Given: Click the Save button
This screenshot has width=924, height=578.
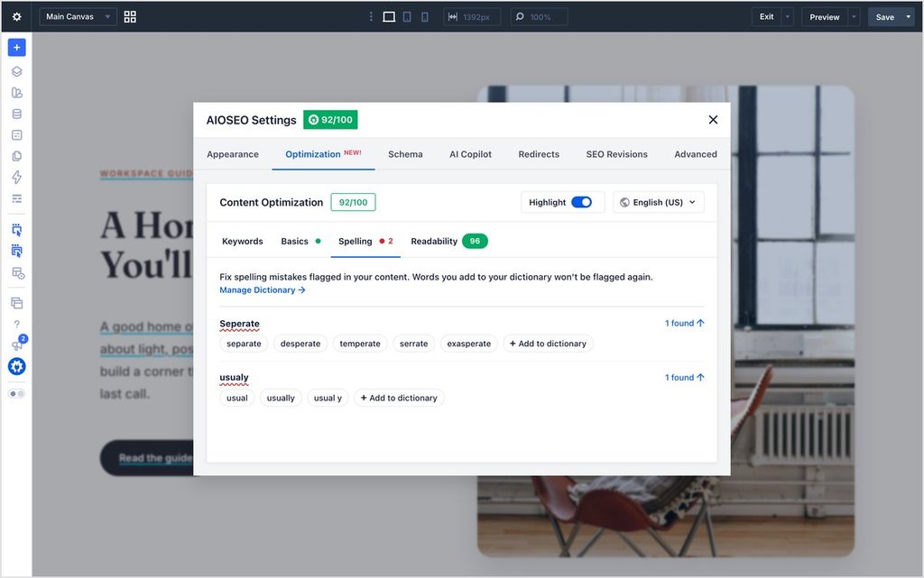Looking at the screenshot, I should click(x=884, y=16).
